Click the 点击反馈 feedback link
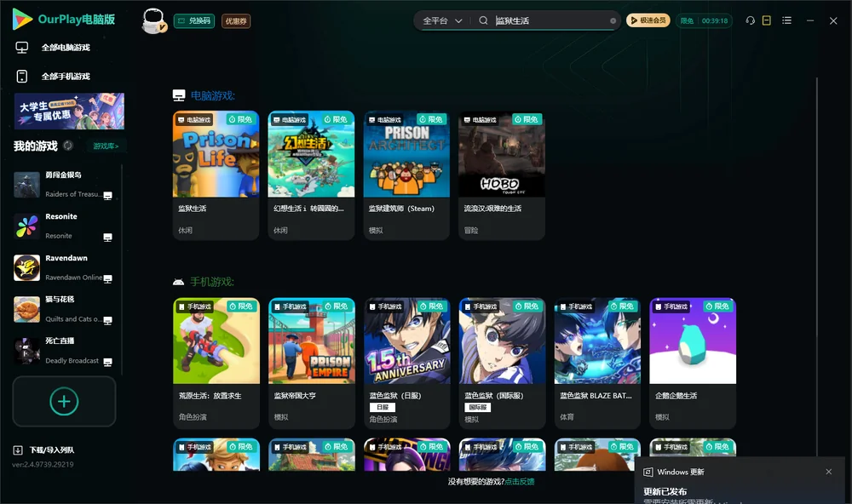Image resolution: width=852 pixels, height=504 pixels. pos(520,481)
